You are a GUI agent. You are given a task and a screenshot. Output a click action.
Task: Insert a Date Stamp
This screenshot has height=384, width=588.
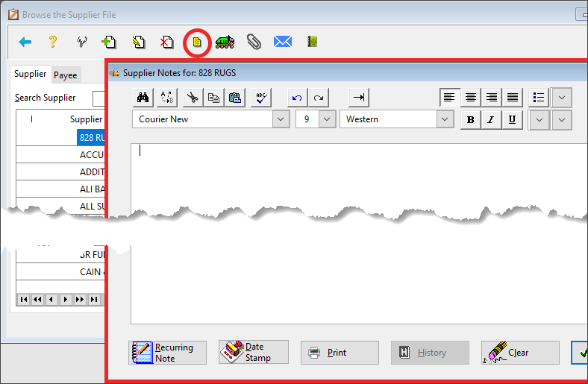[254, 352]
